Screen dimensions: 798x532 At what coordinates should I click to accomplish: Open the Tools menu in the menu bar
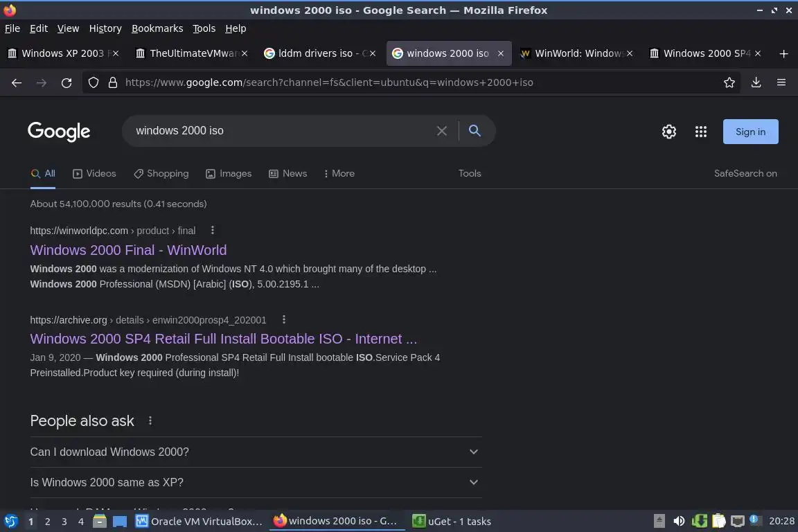[x=204, y=28]
